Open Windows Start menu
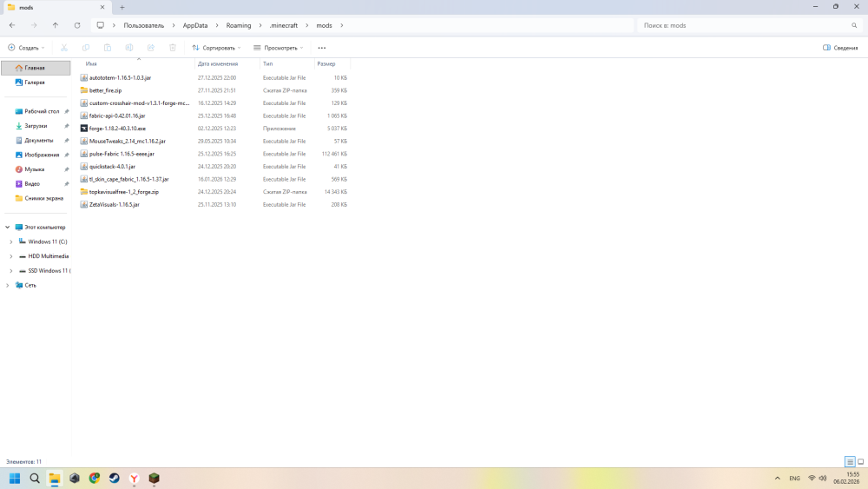 coord(15,479)
